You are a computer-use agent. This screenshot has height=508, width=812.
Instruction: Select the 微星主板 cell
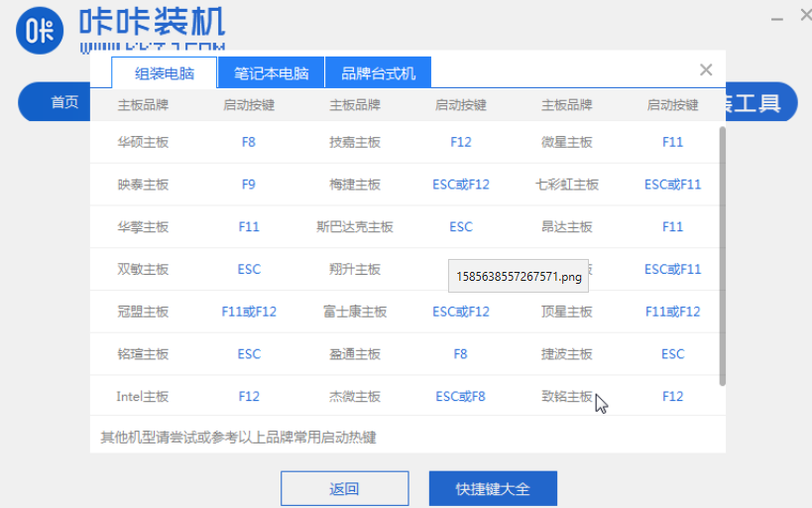(x=566, y=142)
